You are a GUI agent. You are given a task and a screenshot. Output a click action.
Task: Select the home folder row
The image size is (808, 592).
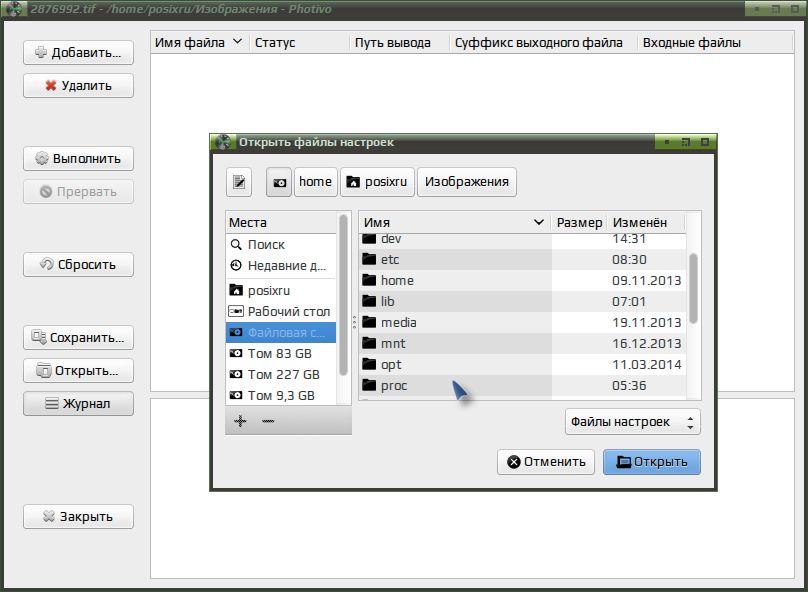[523, 281]
